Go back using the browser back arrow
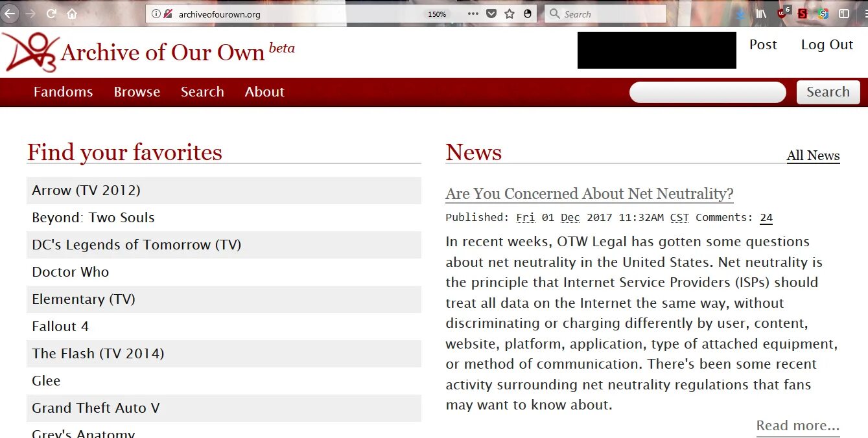Image resolution: width=868 pixels, height=438 pixels. click(9, 13)
